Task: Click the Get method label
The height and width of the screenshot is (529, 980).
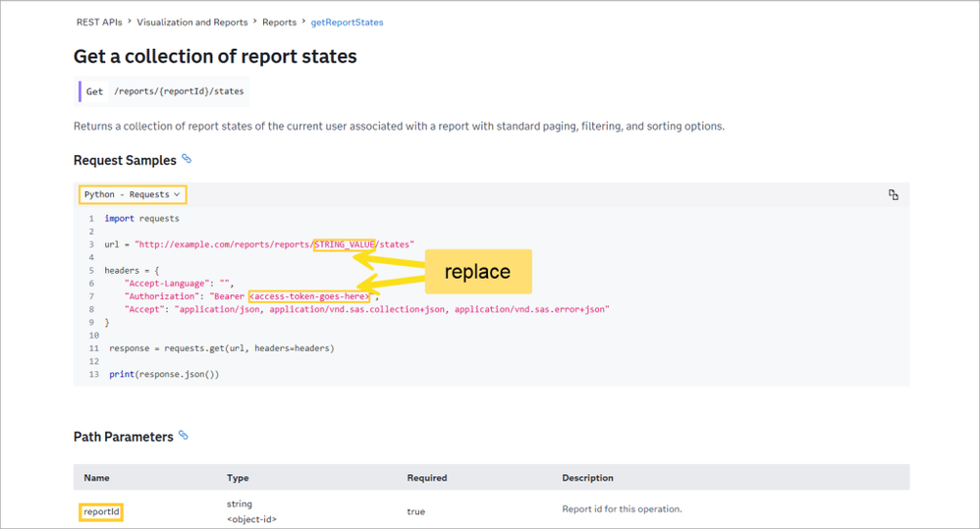Action: [x=94, y=91]
